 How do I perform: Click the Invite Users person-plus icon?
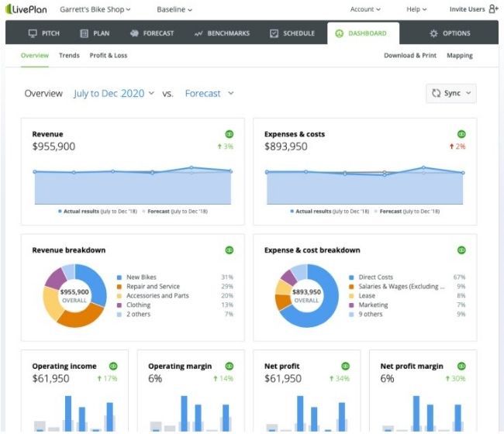click(493, 9)
